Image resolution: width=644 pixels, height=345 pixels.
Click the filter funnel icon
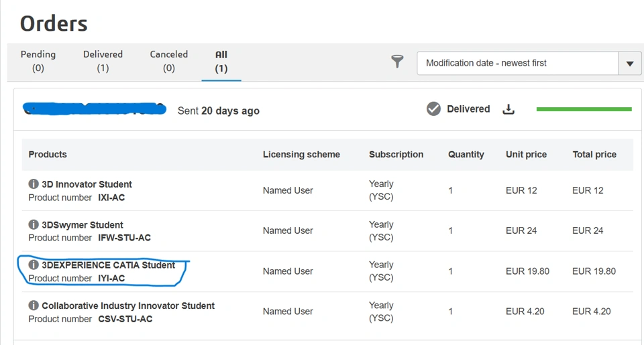(398, 62)
